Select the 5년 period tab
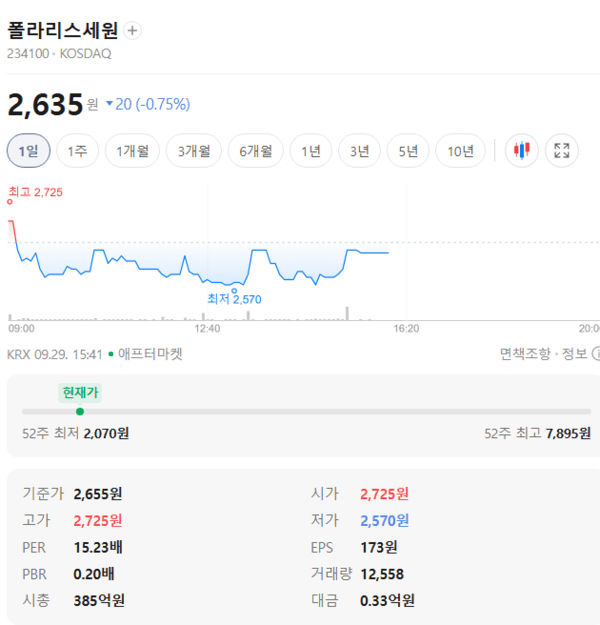This screenshot has height=625, width=600. (408, 151)
